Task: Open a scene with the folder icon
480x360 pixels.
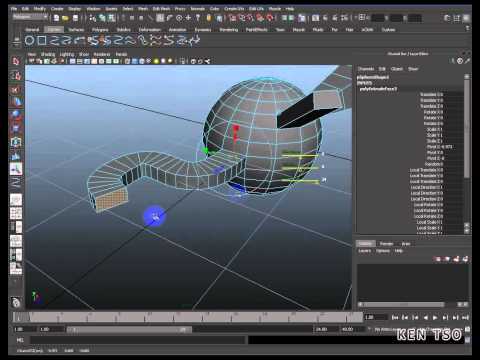Action: pyautogui.click(x=65, y=18)
